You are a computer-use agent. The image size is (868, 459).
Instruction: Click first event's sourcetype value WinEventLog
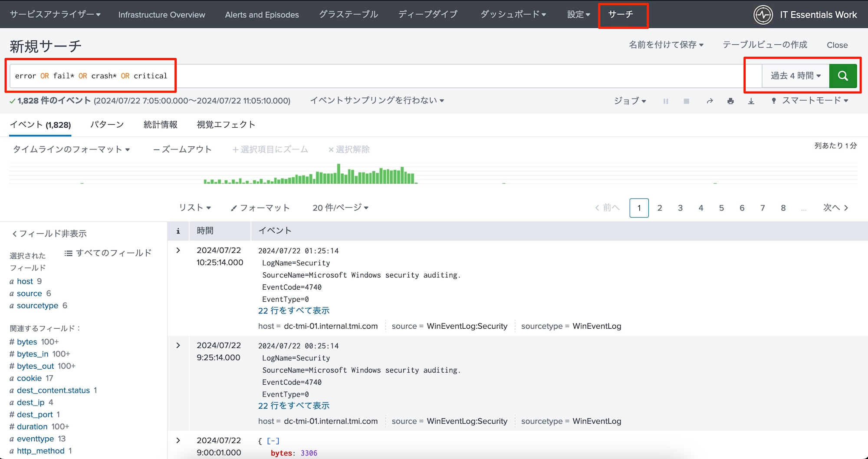(597, 326)
